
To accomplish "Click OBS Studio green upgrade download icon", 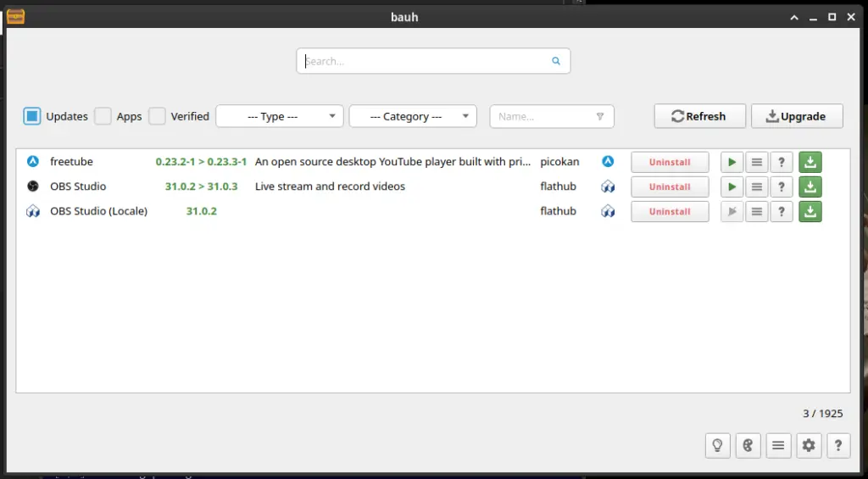I will coord(810,187).
